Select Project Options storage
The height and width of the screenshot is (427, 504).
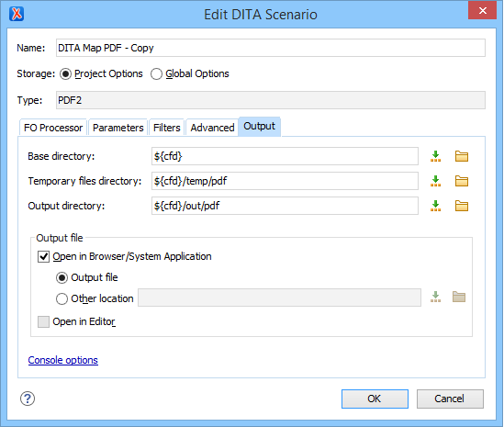(65, 74)
